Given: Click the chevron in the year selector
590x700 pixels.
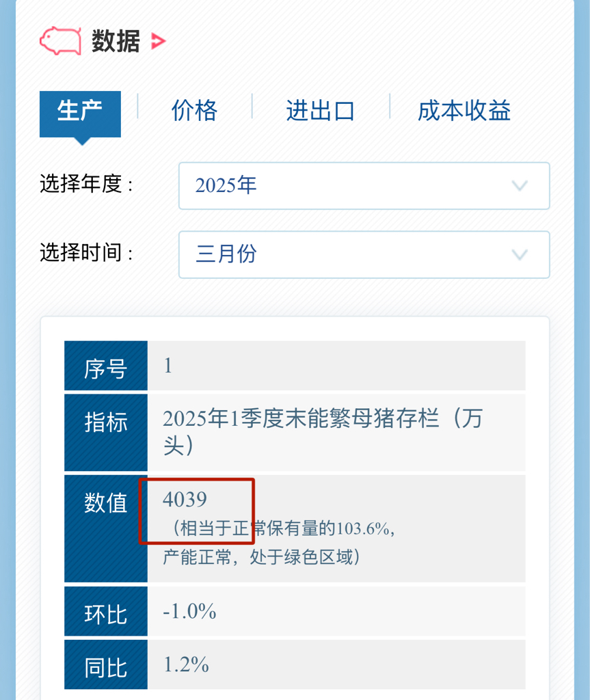Looking at the screenshot, I should point(520,186).
